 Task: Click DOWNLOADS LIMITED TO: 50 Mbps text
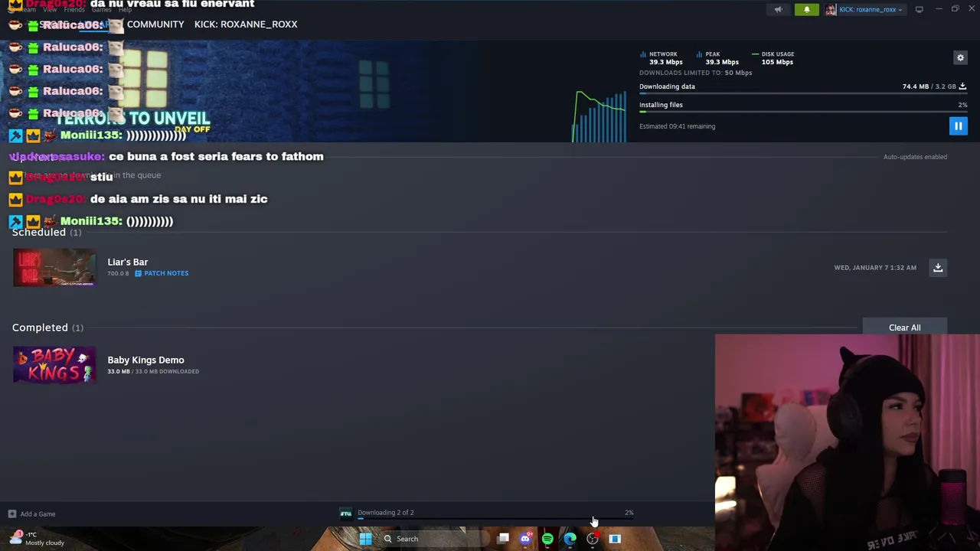695,73
